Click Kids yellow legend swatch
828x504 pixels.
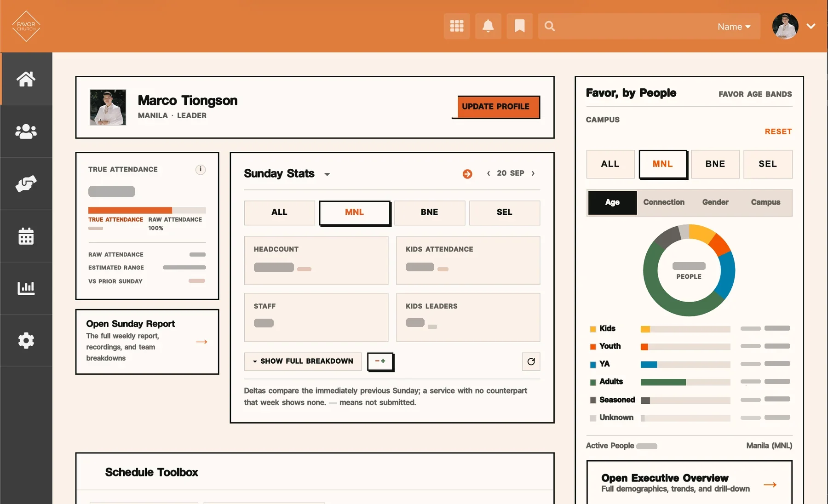pos(593,329)
